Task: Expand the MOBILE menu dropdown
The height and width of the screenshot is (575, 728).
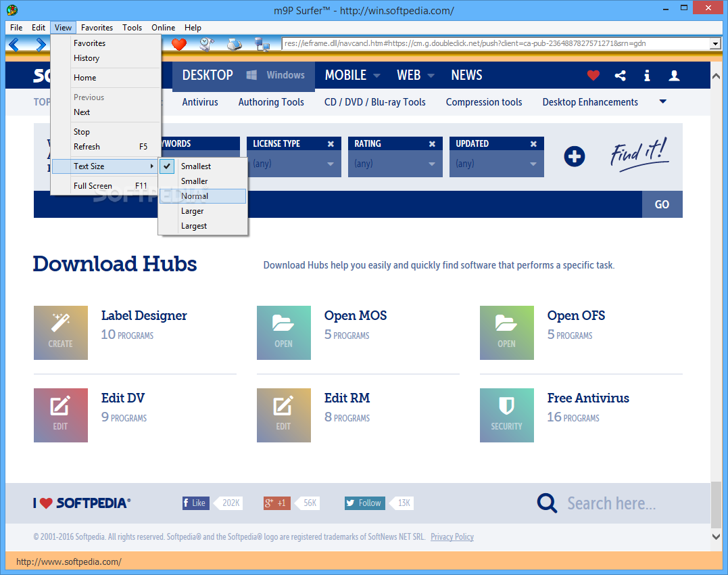Action: pyautogui.click(x=377, y=75)
